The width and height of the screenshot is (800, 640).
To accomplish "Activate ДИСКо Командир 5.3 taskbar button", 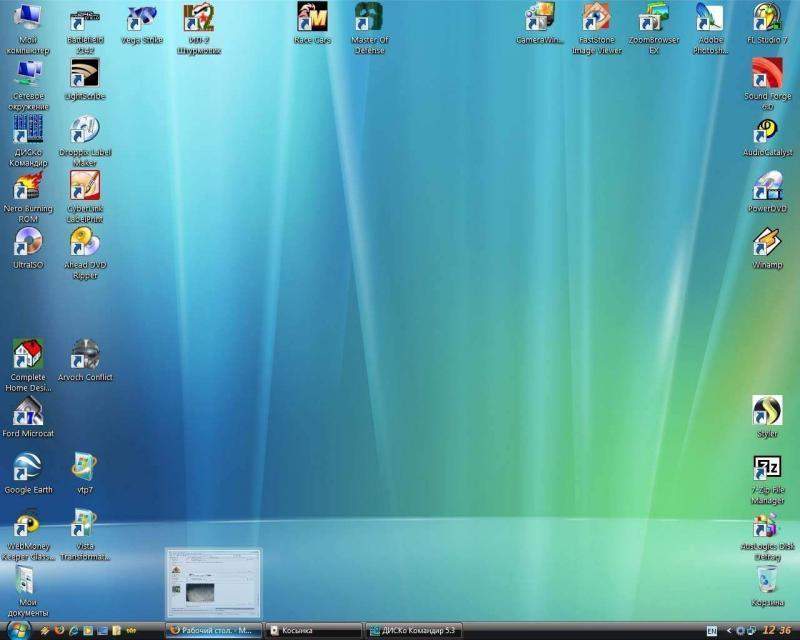I will pos(414,631).
